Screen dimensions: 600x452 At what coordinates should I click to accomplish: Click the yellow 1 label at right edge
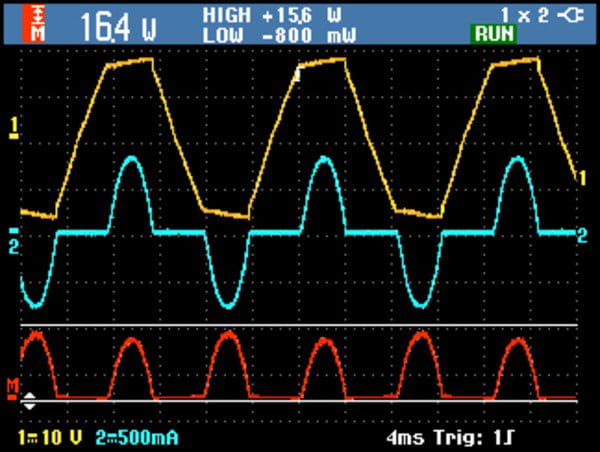582,178
